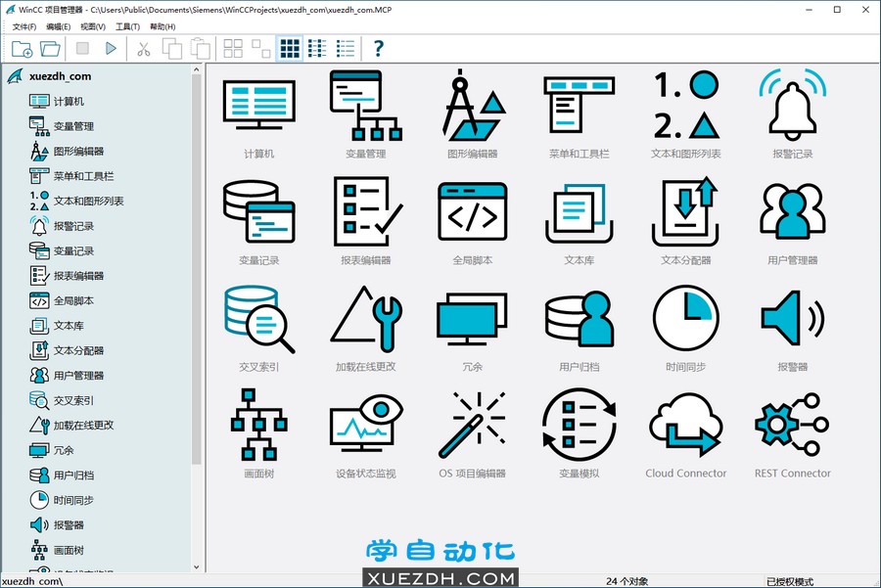Screen dimensions: 881x588
Task: Open the 时间同步 clock icon in main pane
Action: [x=686, y=318]
